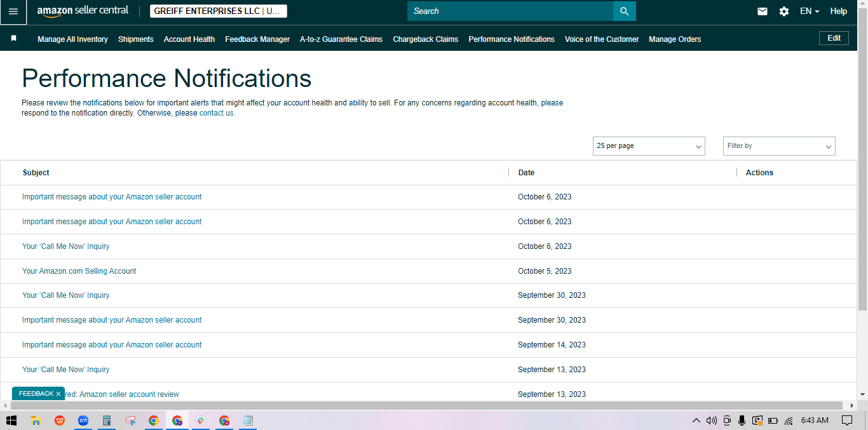The width and height of the screenshot is (868, 430).
Task: Click the search magnifier button
Action: pyautogui.click(x=624, y=11)
